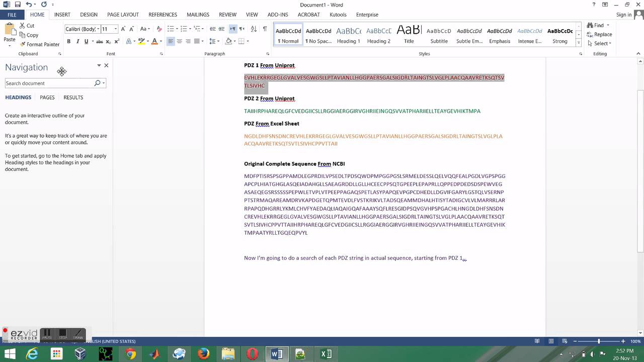Apply yellow text highlight color
This screenshot has width=644, height=362.
(x=141, y=41)
